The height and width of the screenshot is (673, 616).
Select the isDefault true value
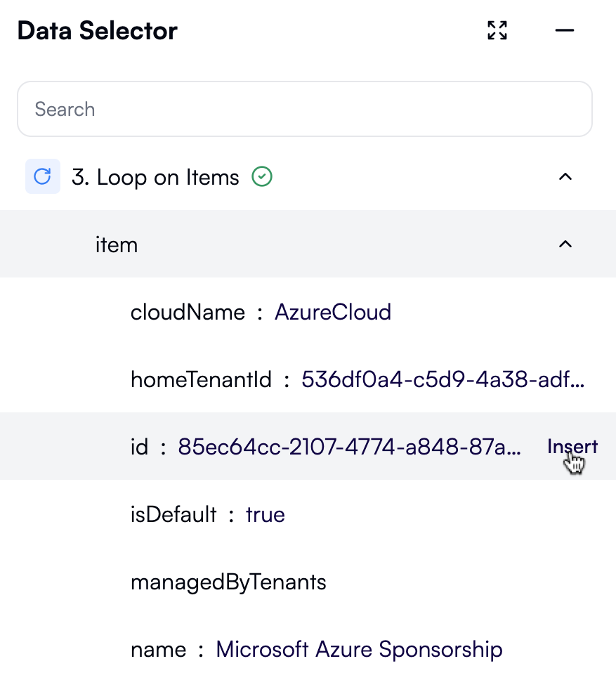tap(265, 514)
